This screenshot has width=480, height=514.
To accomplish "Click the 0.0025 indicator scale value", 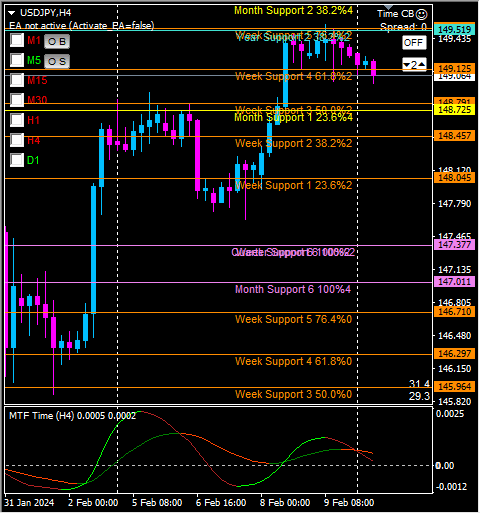I will click(450, 414).
